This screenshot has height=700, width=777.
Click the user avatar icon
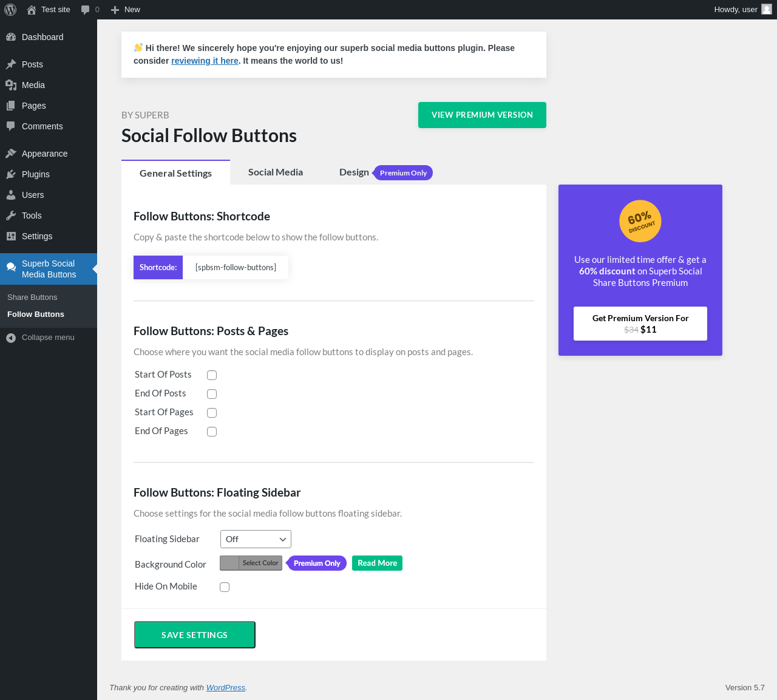(x=767, y=9)
